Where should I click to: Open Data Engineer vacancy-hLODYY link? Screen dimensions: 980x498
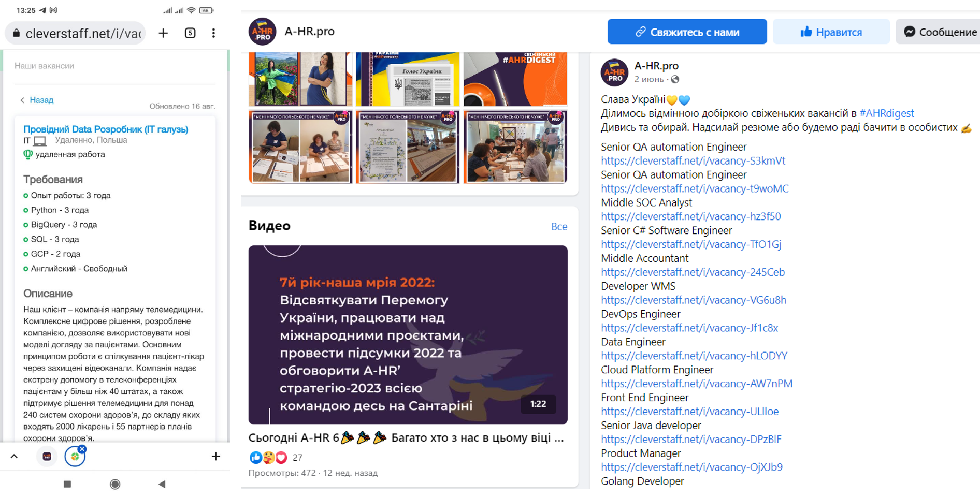694,356
